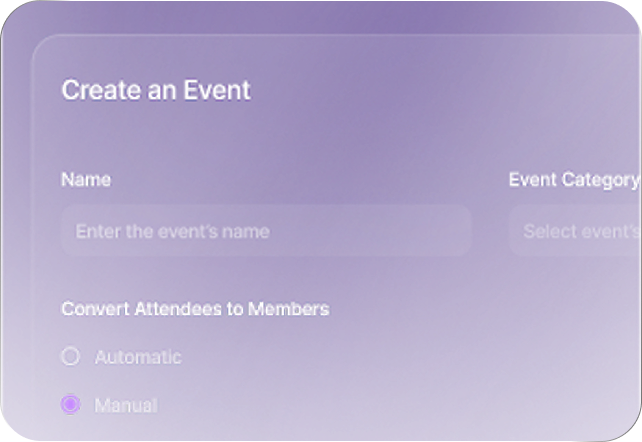Click the word Event in the heading
Viewport: 642px width, 442px height.
[217, 90]
